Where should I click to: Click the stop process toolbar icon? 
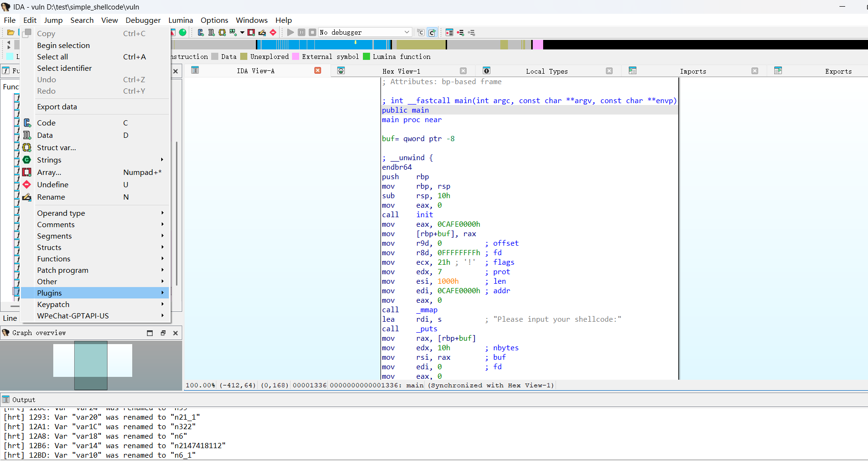pyautogui.click(x=312, y=32)
